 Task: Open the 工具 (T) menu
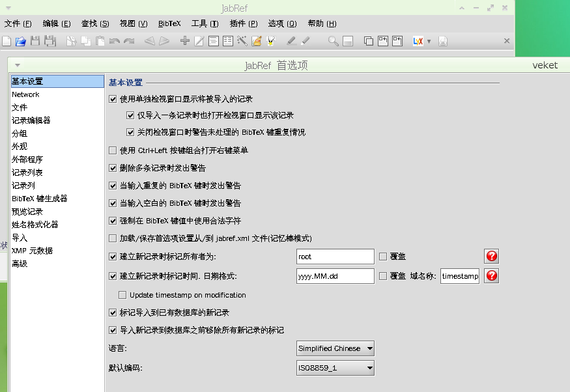(x=205, y=23)
